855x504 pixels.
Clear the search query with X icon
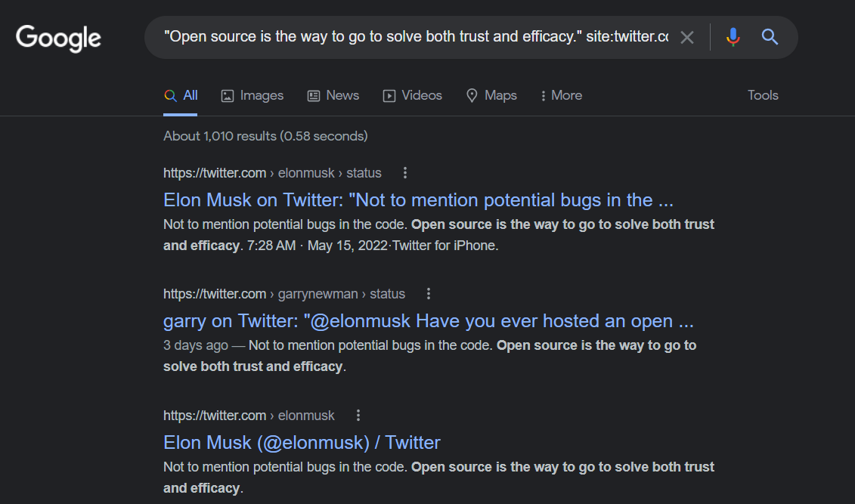(686, 37)
